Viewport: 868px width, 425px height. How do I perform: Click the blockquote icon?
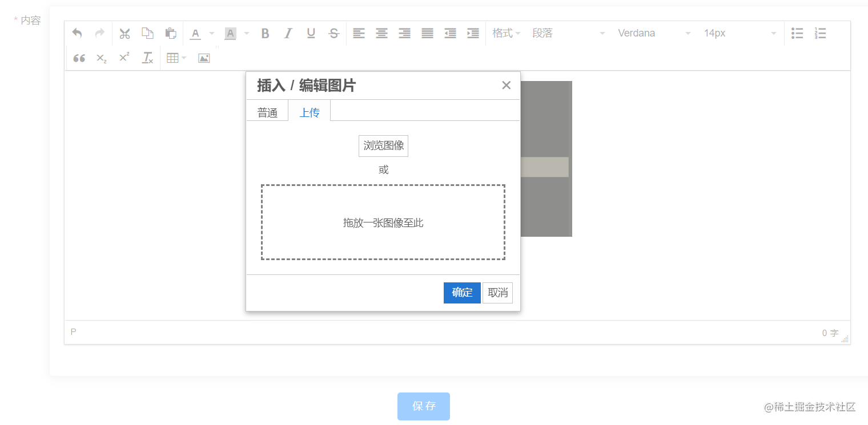[79, 58]
